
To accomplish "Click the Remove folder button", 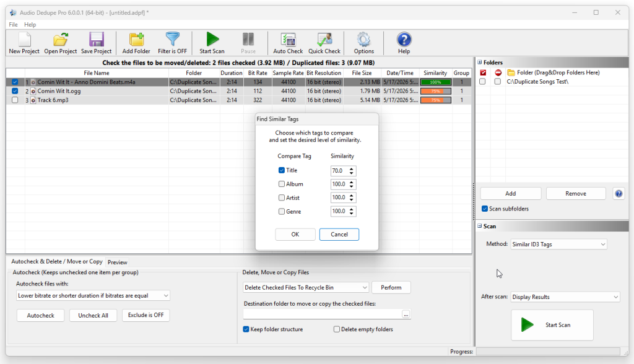I will pos(575,194).
